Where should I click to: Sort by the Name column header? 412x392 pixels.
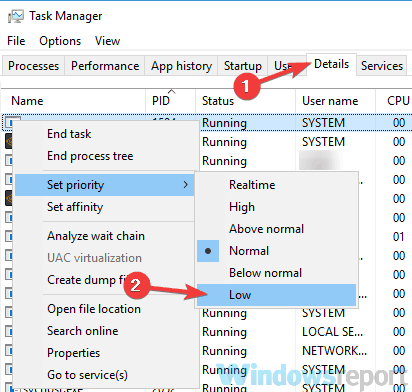[x=73, y=101]
